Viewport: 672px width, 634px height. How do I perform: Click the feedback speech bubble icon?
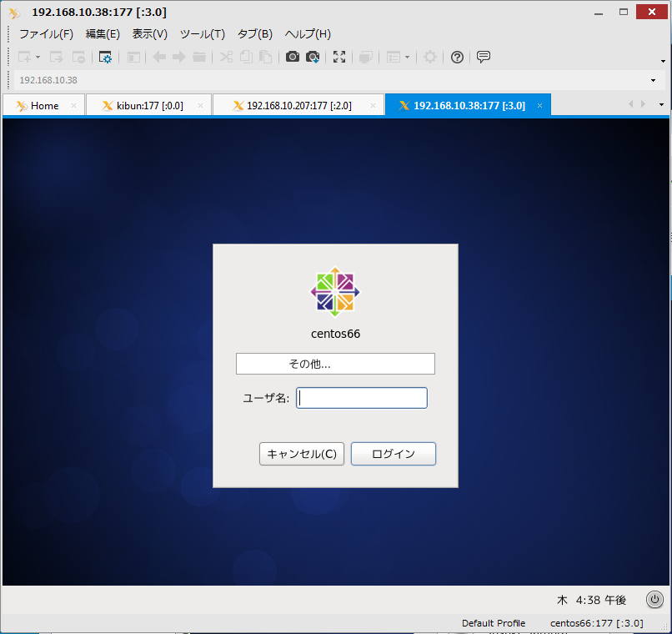484,57
